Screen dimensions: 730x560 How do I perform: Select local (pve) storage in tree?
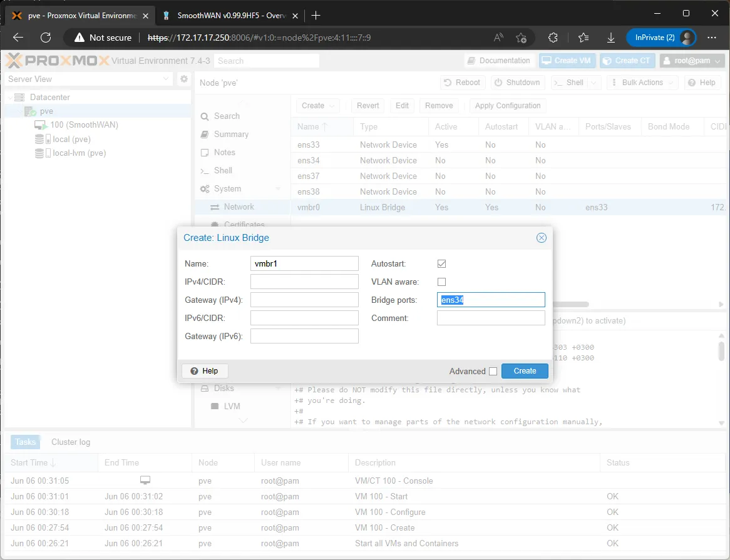pyautogui.click(x=71, y=139)
